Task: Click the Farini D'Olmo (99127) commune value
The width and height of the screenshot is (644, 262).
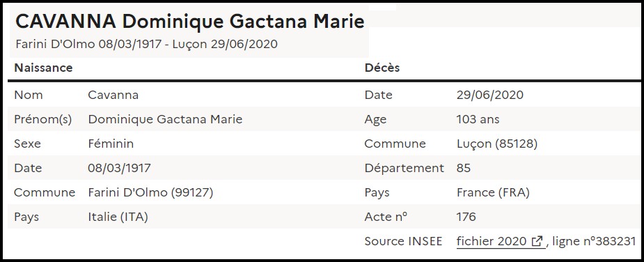Action: tap(150, 192)
